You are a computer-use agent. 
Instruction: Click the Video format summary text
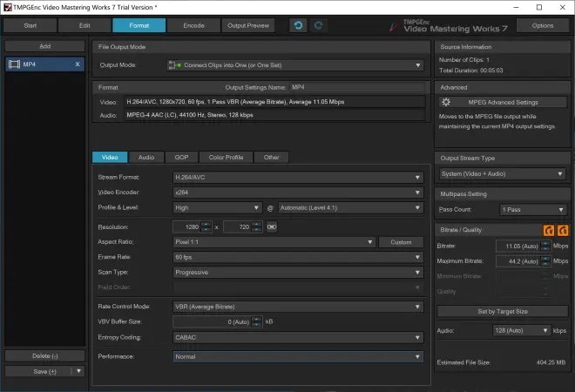[x=235, y=102]
